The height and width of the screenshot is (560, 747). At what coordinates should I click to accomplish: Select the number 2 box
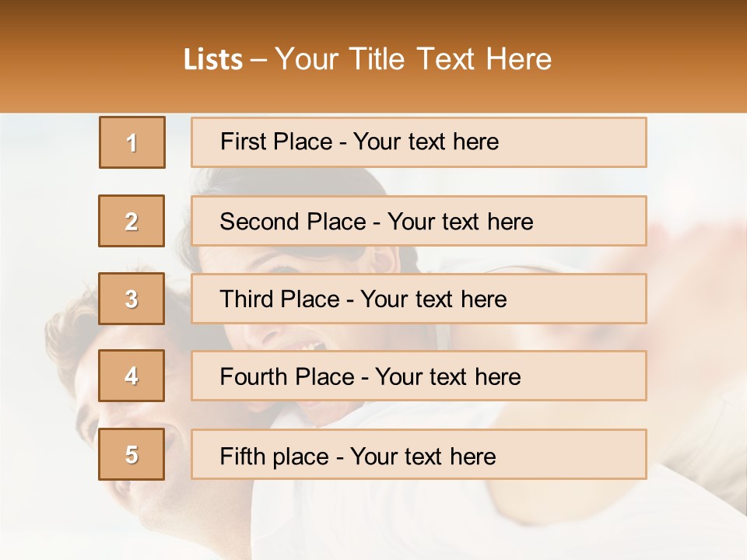tap(132, 221)
